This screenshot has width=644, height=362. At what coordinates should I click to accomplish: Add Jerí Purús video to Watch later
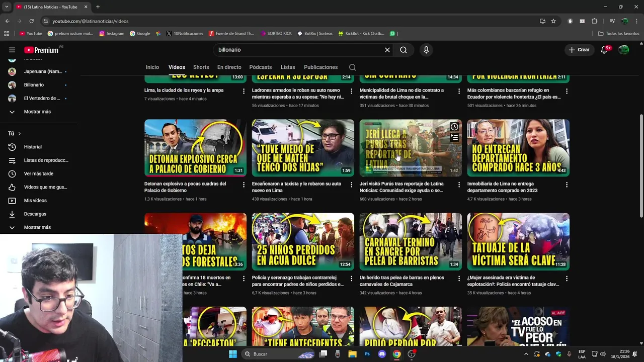pyautogui.click(x=454, y=127)
